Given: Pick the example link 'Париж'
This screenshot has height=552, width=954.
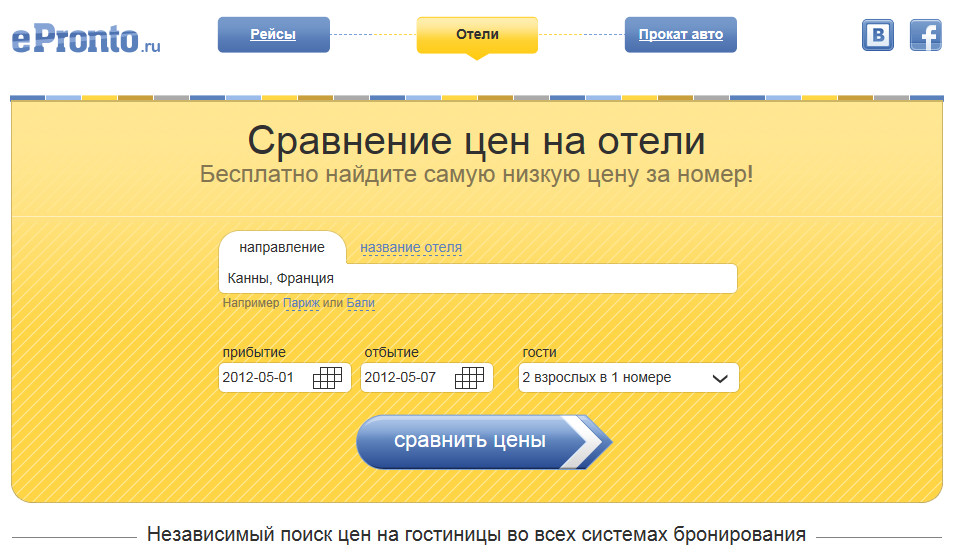Looking at the screenshot, I should click(301, 303).
